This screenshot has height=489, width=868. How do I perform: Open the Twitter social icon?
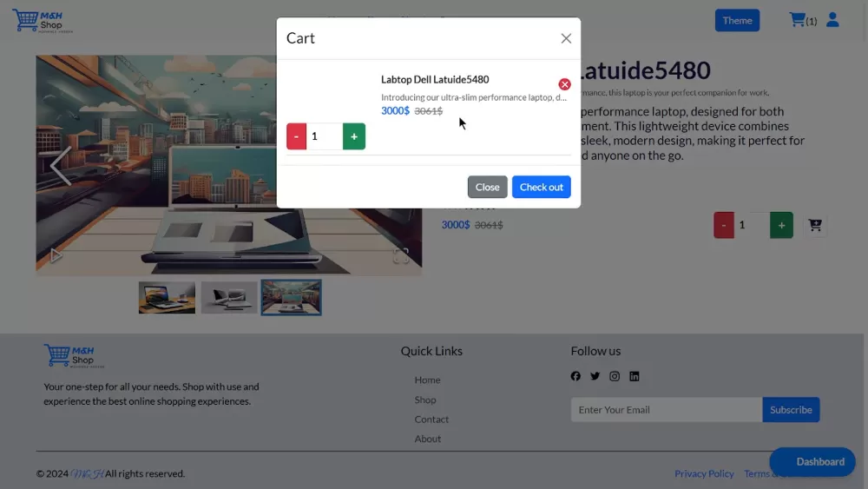coord(595,376)
